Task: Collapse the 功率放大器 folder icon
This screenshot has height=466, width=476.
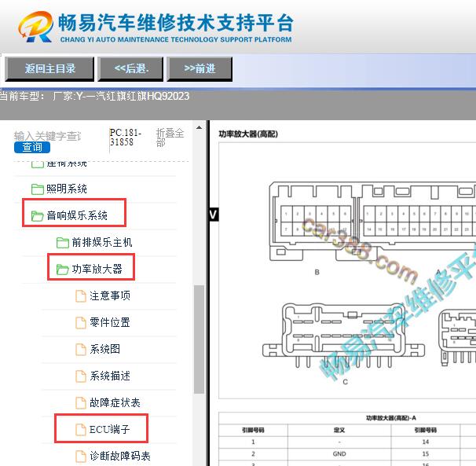Action: (63, 270)
